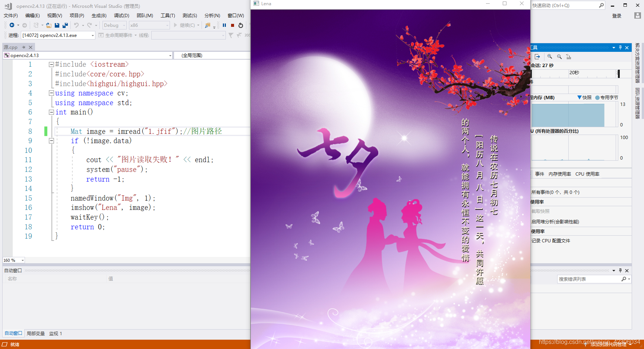Toggle the 快照 snapshot legend marker
Screen dimensions: 644x349
[x=580, y=97]
